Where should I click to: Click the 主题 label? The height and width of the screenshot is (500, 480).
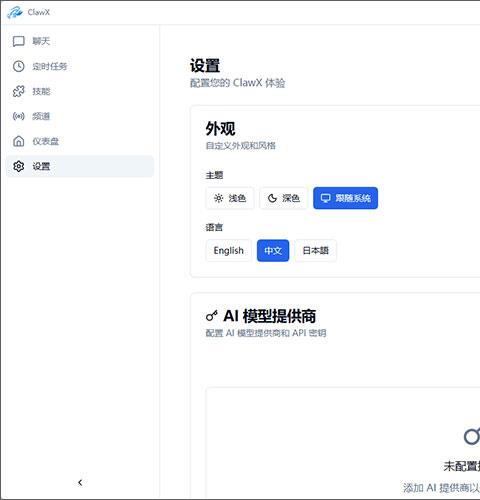tap(214, 175)
